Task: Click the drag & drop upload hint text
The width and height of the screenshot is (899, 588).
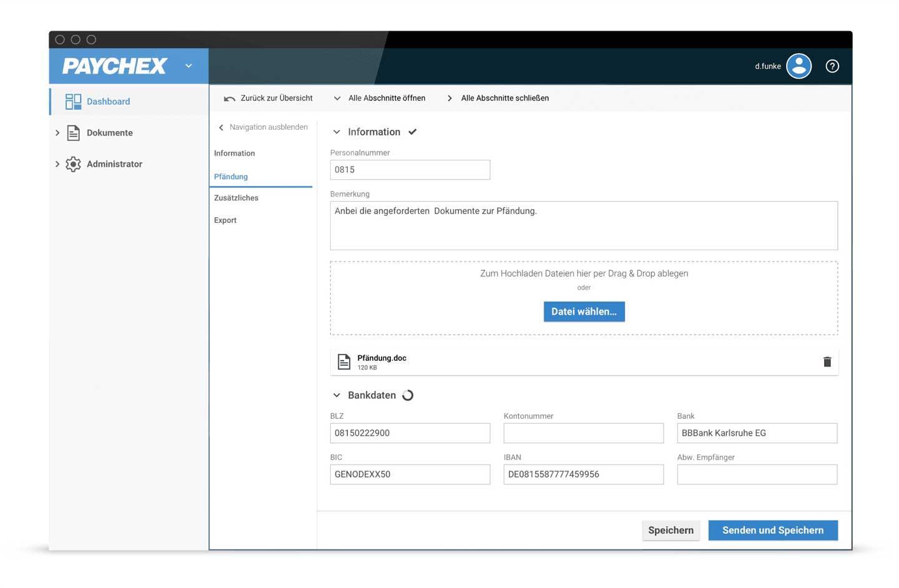Action: [584, 273]
